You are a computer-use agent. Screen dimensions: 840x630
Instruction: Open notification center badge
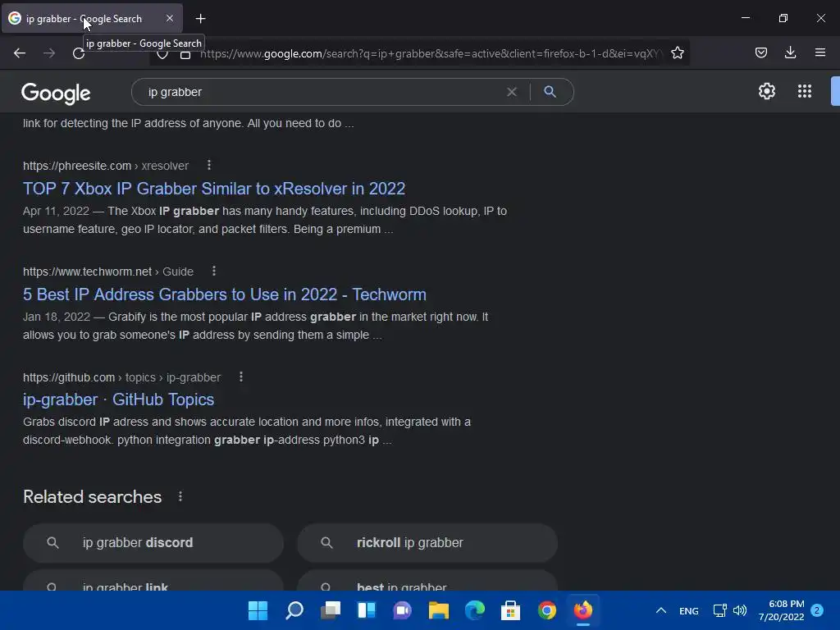point(817,610)
